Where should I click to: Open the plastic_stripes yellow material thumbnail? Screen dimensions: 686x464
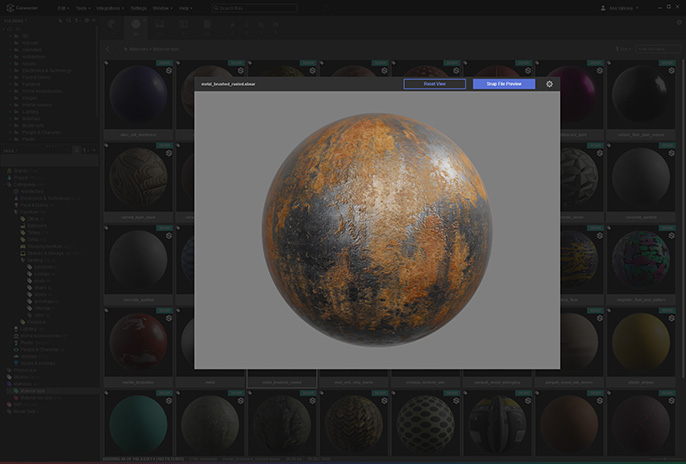pos(641,342)
